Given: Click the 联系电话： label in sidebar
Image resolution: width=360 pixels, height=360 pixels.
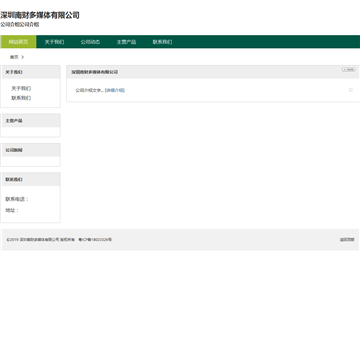Looking at the screenshot, I should coord(17,199).
